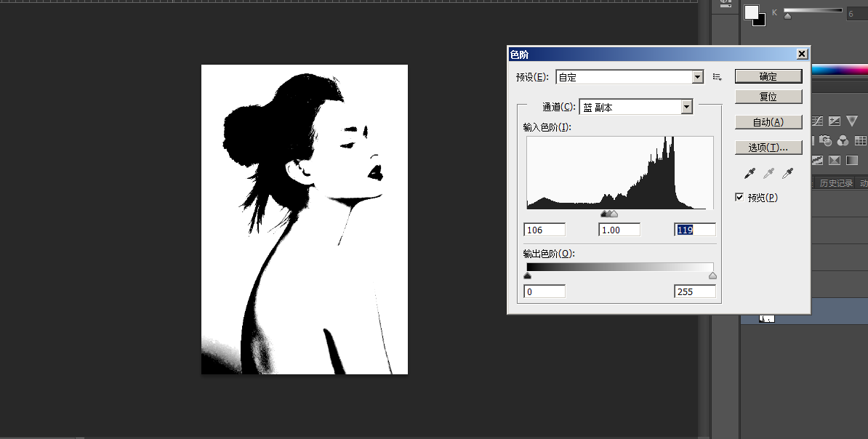Click the K slider handle in Color panel
The image size is (868, 439).
788,16
